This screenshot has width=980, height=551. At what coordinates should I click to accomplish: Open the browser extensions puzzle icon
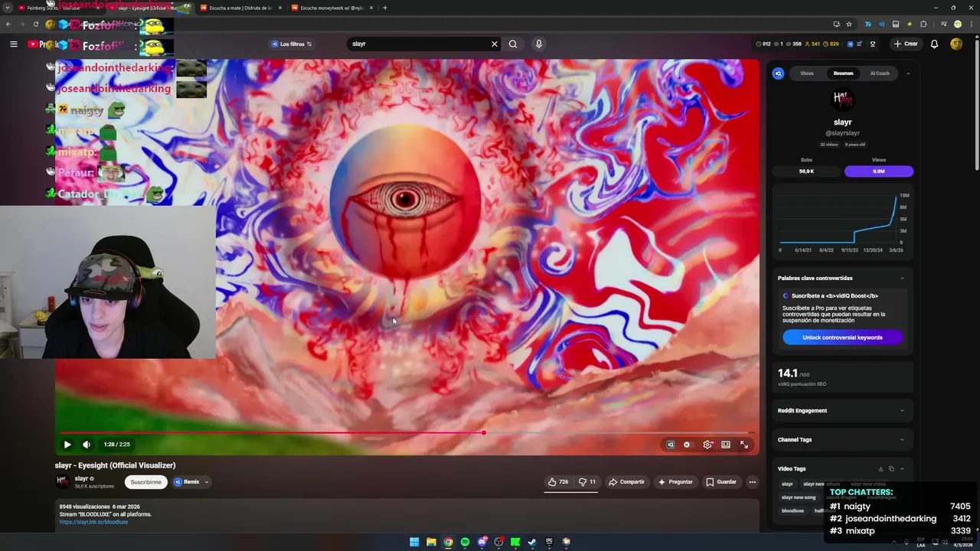click(x=923, y=24)
